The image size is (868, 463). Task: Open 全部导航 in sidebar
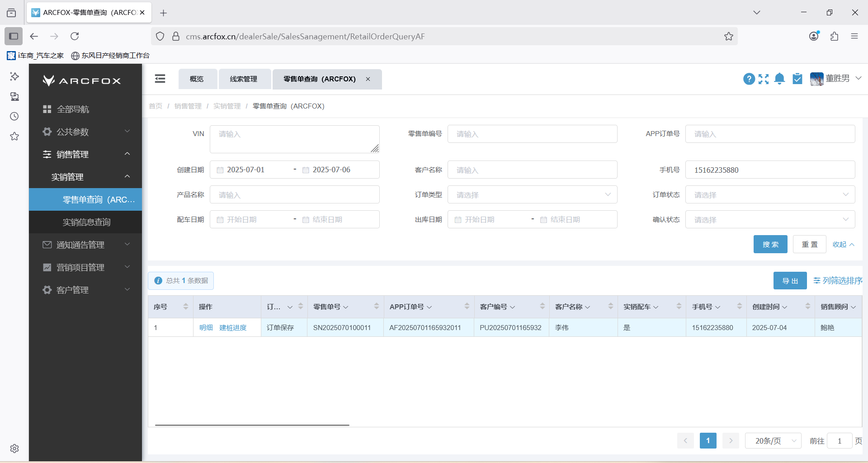pos(85,109)
